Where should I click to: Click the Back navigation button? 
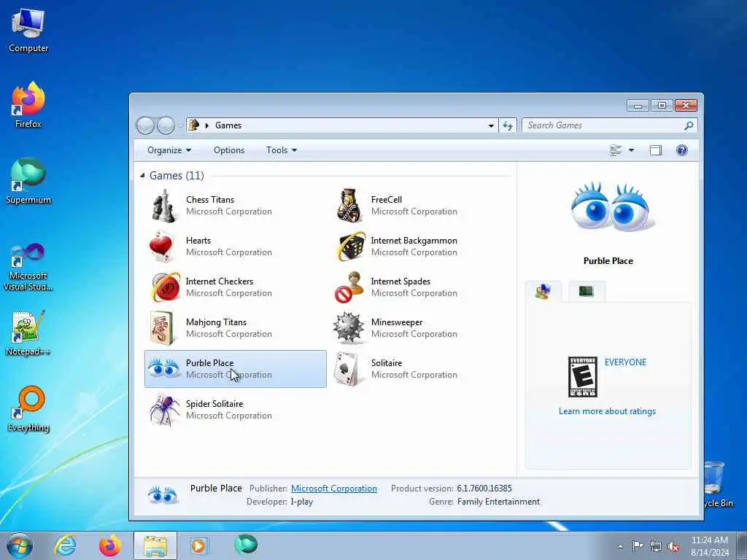click(146, 125)
